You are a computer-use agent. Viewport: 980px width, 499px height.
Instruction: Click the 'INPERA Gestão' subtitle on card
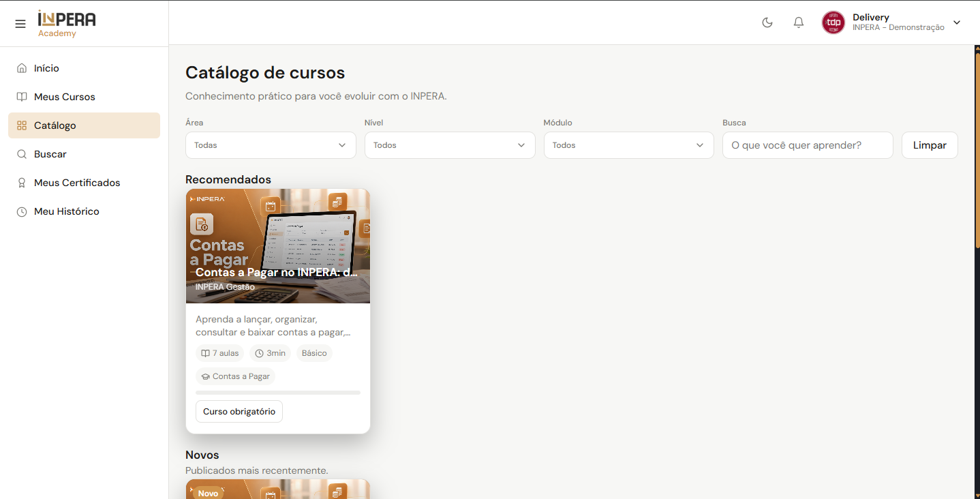225,287
